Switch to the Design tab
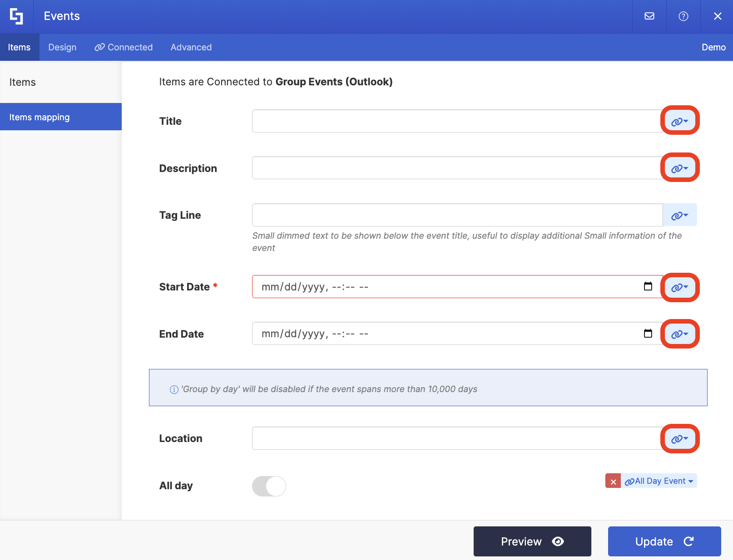This screenshot has width=733, height=560. coord(62,47)
